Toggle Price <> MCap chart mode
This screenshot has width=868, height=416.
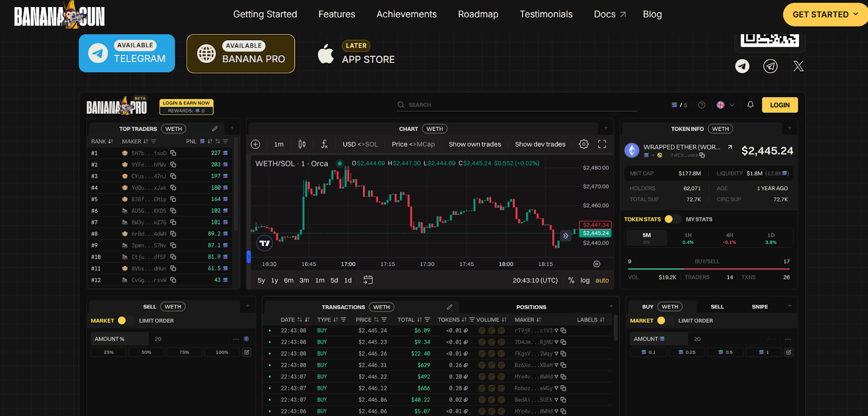click(413, 144)
